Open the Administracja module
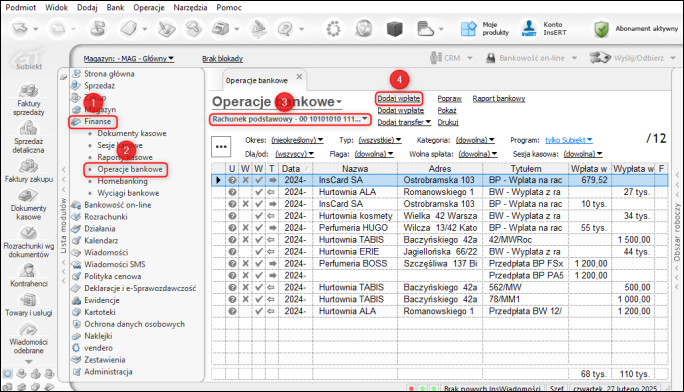The height and width of the screenshot is (392, 684). pos(108,372)
